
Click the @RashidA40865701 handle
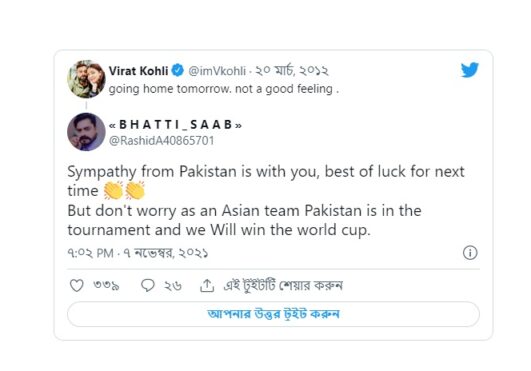click(162, 140)
